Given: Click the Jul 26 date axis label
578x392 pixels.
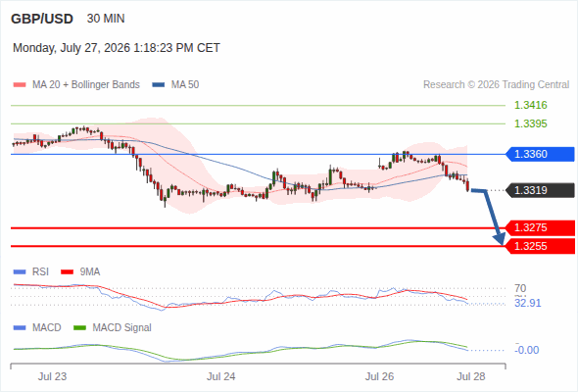Looking at the screenshot, I should tap(379, 376).
